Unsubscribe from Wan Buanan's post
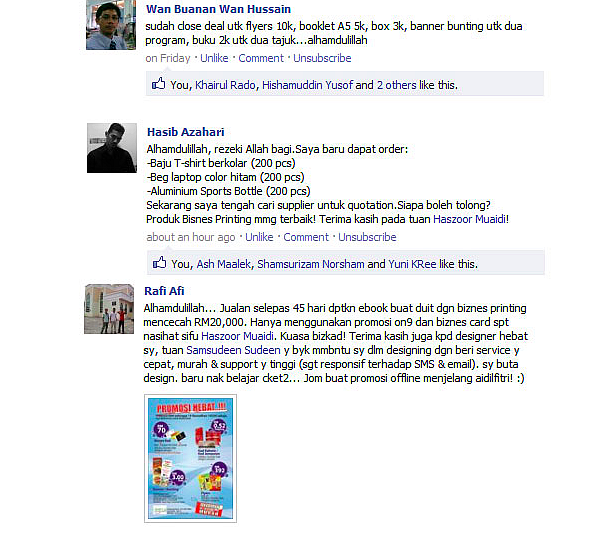This screenshot has width=614, height=537. [x=322, y=58]
